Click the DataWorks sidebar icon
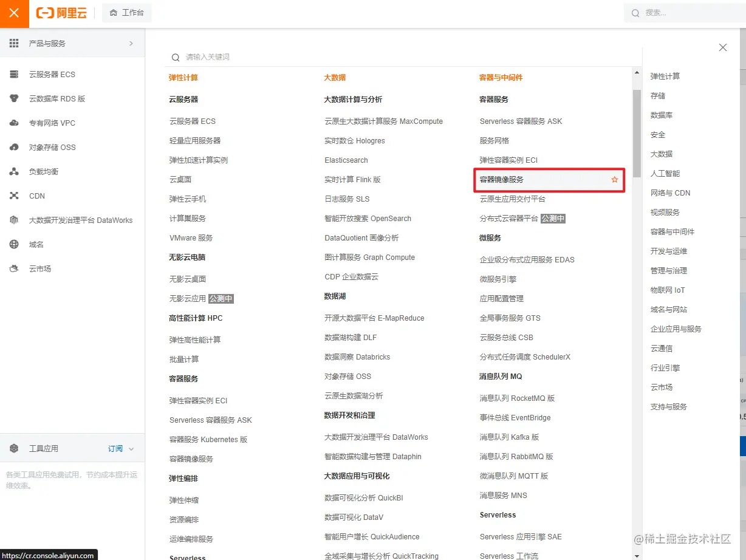 point(14,220)
